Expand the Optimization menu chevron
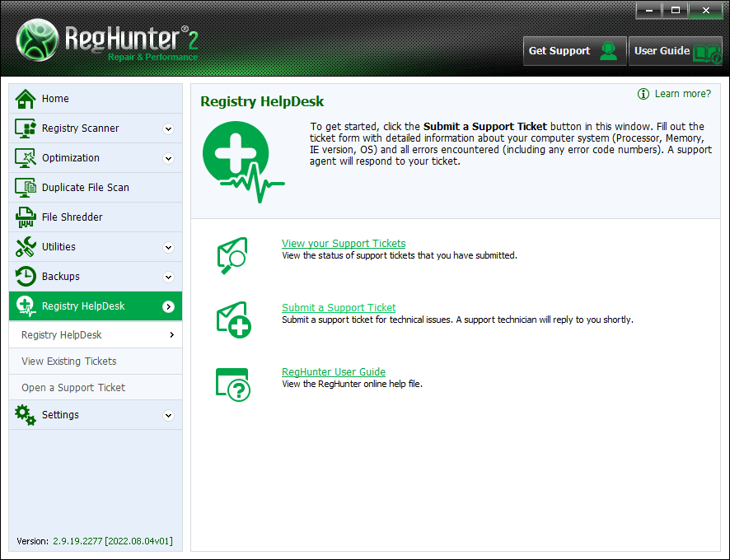 click(169, 158)
